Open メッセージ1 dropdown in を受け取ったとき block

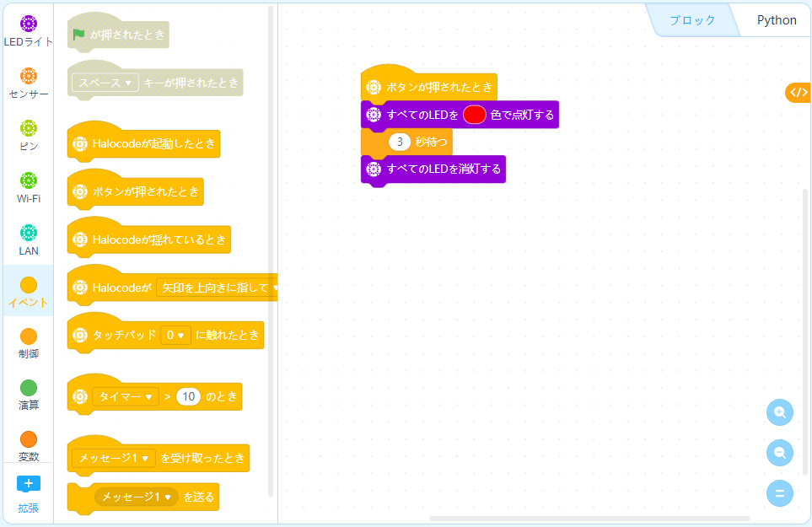tap(114, 458)
